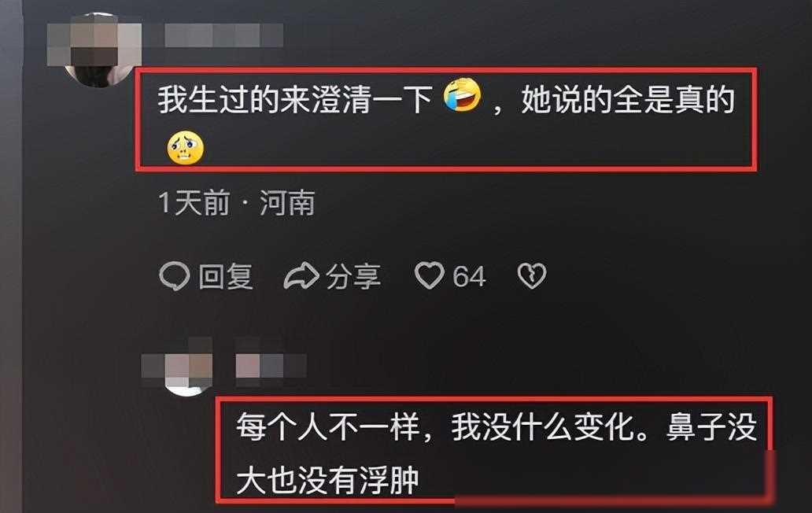Open the reply author's blurred username
The height and width of the screenshot is (513, 812).
[271, 366]
